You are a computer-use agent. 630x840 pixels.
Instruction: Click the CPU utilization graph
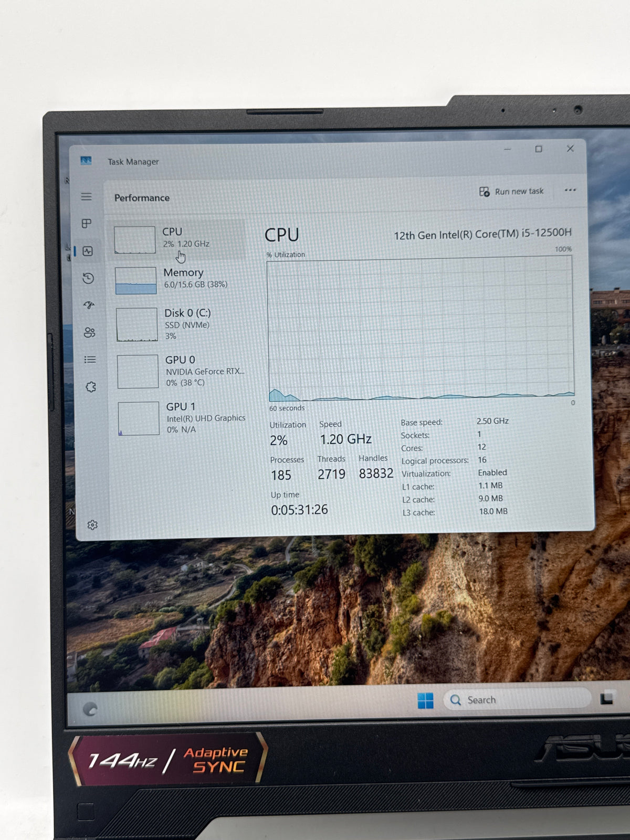(421, 329)
